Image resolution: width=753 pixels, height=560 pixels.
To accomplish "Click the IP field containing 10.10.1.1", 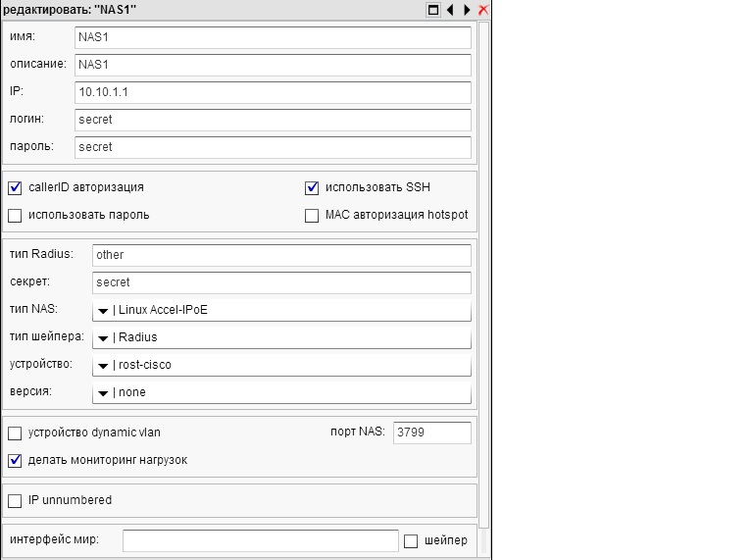I will point(273,92).
